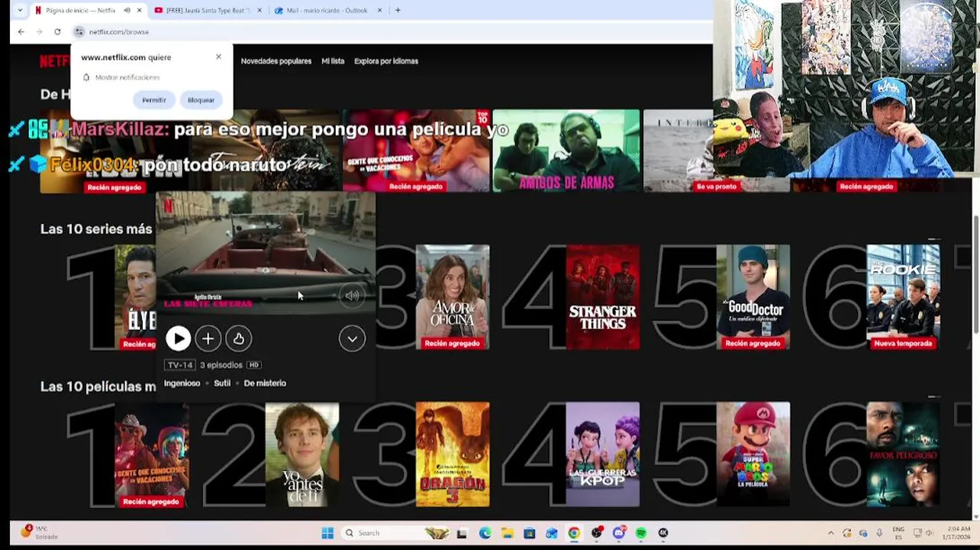
Task: Play the previewed Las Siete Esferas title
Action: [178, 338]
